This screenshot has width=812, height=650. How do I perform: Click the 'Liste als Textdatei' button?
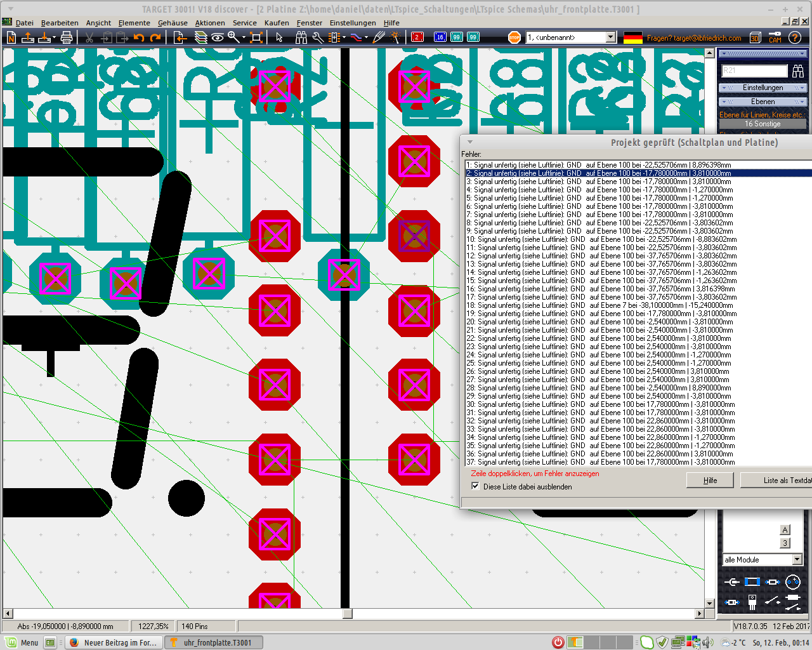coord(776,481)
